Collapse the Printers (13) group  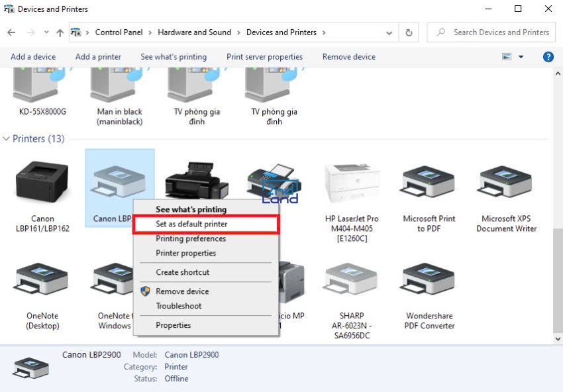[x=6, y=138]
